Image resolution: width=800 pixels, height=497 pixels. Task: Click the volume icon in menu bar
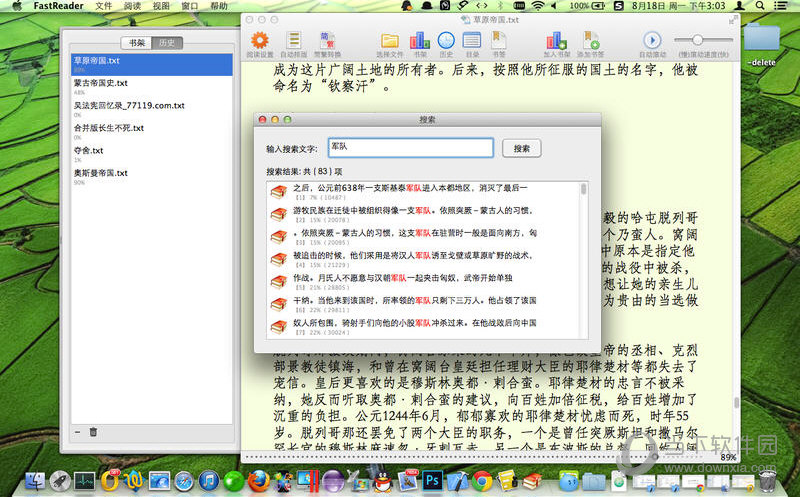(x=555, y=6)
